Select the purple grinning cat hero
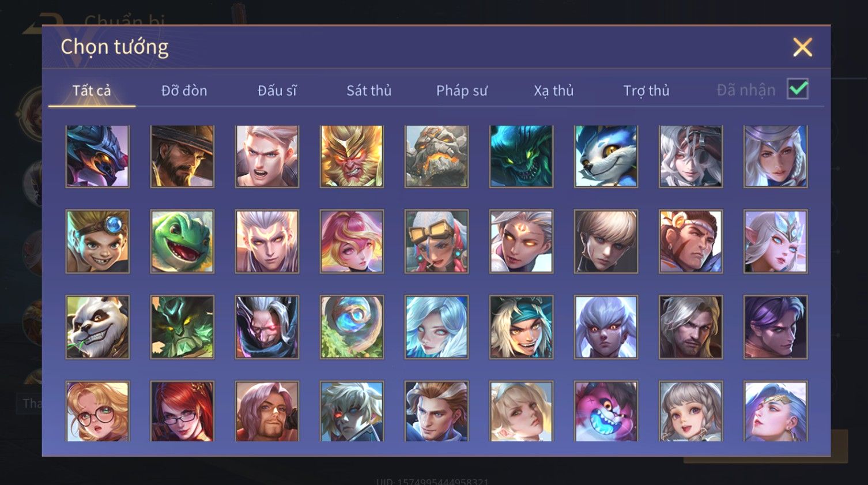The width and height of the screenshot is (868, 485). click(x=606, y=411)
